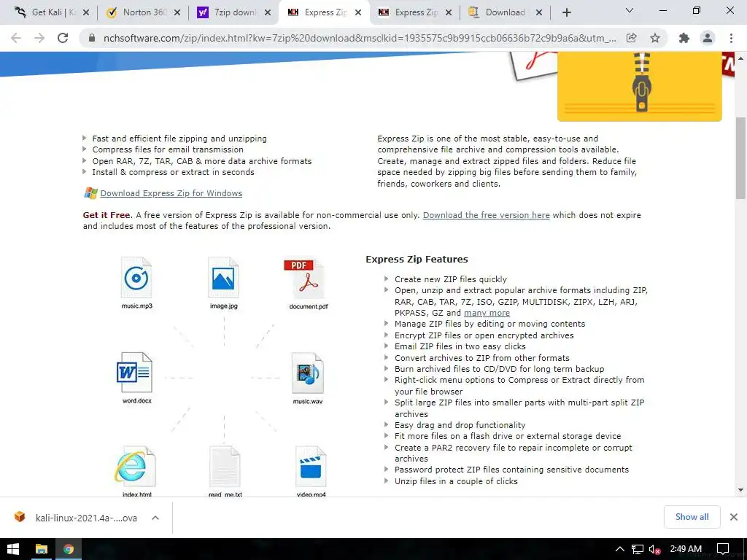Click the image.jpg file icon
The width and height of the screenshot is (747, 560).
(x=223, y=278)
